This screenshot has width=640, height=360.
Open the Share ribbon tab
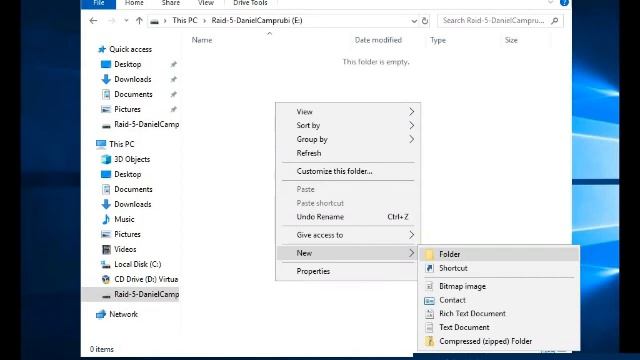171,3
